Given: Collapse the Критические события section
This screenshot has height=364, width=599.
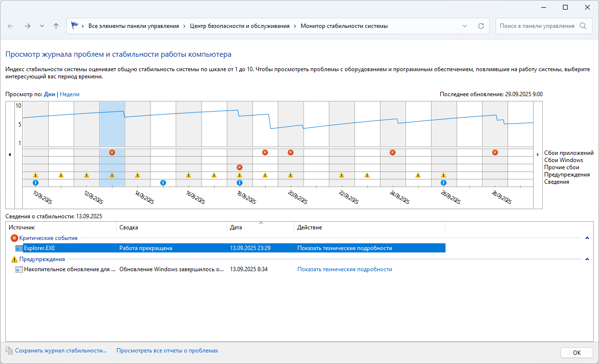Looking at the screenshot, I should [x=587, y=238].
